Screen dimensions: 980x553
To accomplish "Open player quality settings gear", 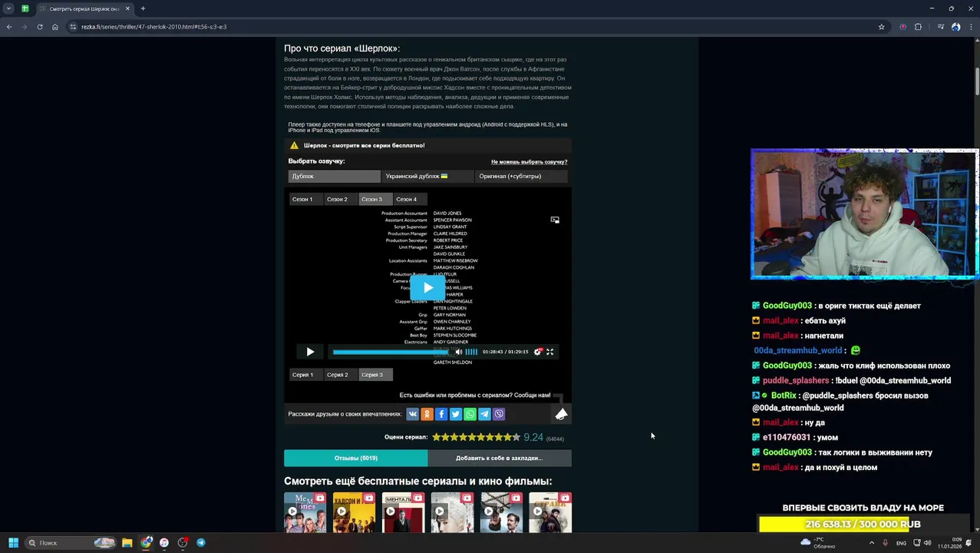I will 537,352.
